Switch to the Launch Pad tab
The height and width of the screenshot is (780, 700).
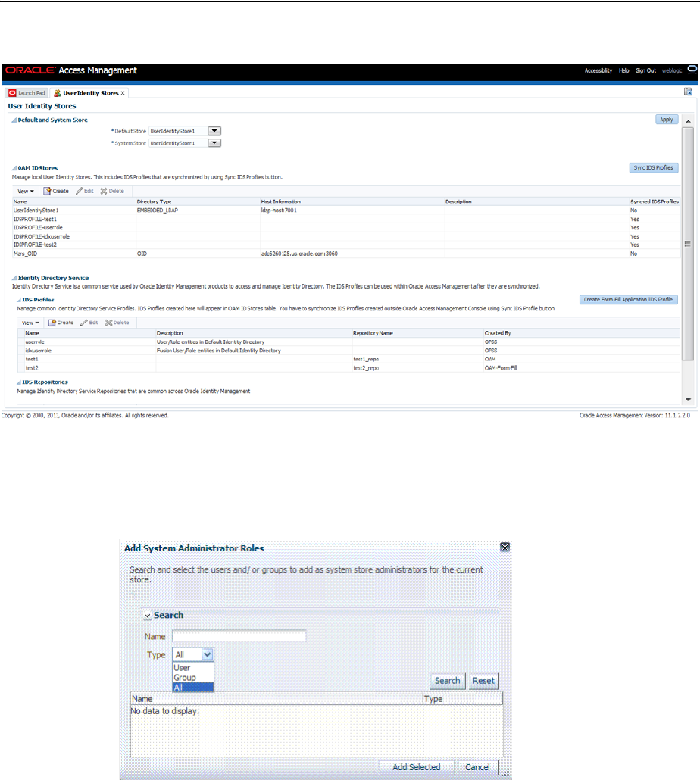[27, 93]
